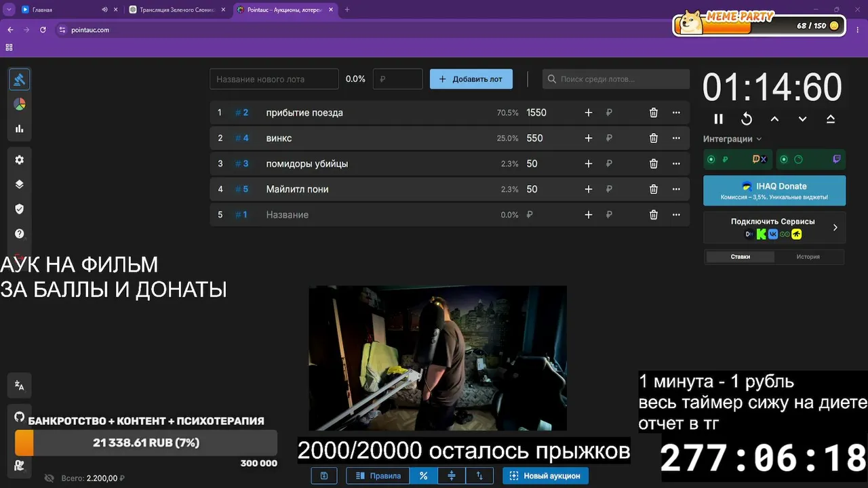The image size is (868, 488).
Task: Add amount to 'Майлитл пони' with plus
Action: (x=589, y=189)
